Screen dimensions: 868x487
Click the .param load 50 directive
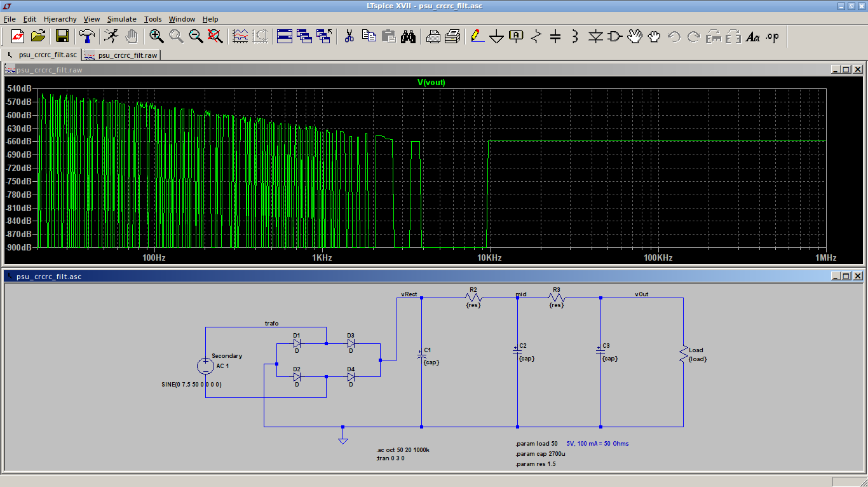pyautogui.click(x=537, y=444)
